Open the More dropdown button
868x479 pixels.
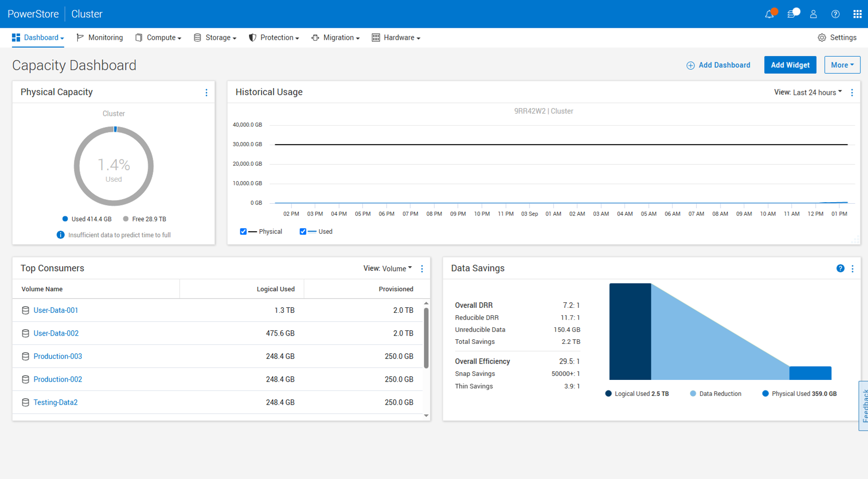coord(842,65)
